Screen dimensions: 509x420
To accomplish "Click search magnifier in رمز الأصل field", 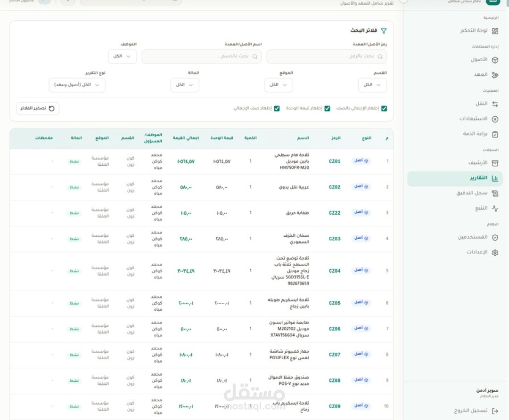I will 380,57.
